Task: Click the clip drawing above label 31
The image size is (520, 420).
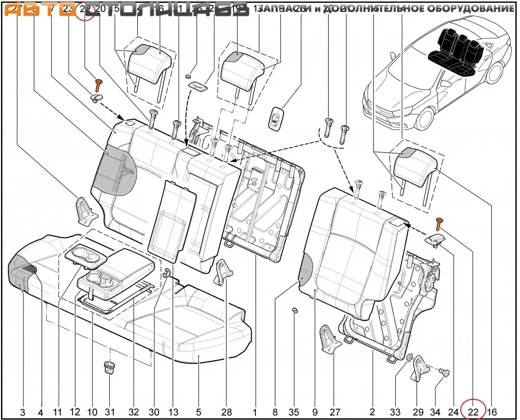Action: pyautogui.click(x=109, y=367)
